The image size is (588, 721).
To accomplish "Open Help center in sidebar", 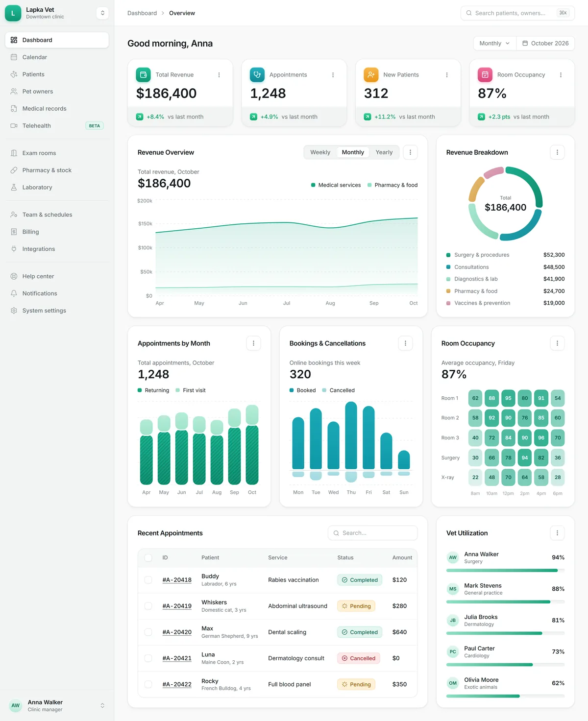I will (57, 276).
